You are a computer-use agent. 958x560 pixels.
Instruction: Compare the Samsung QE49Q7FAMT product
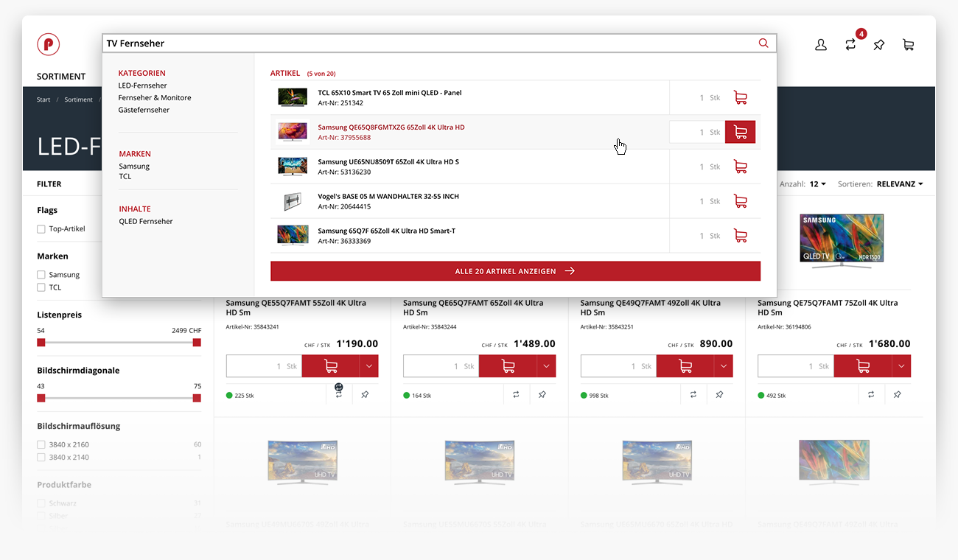tap(693, 395)
